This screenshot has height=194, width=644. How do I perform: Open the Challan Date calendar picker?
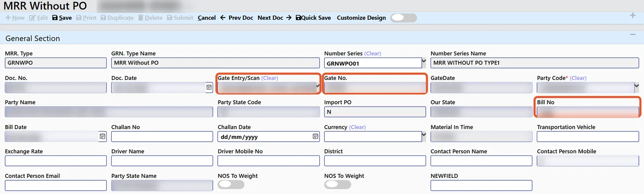316,136
